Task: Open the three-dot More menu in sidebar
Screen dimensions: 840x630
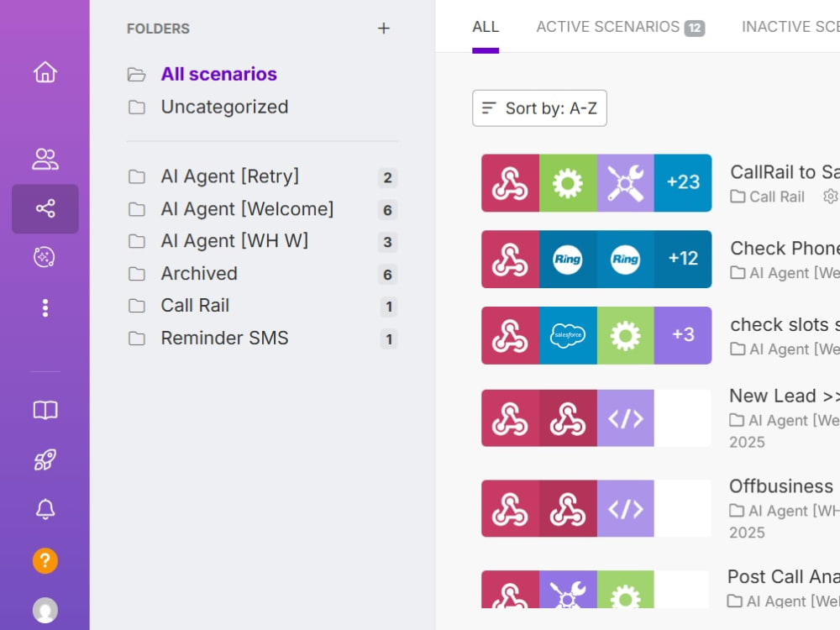Action: (45, 308)
